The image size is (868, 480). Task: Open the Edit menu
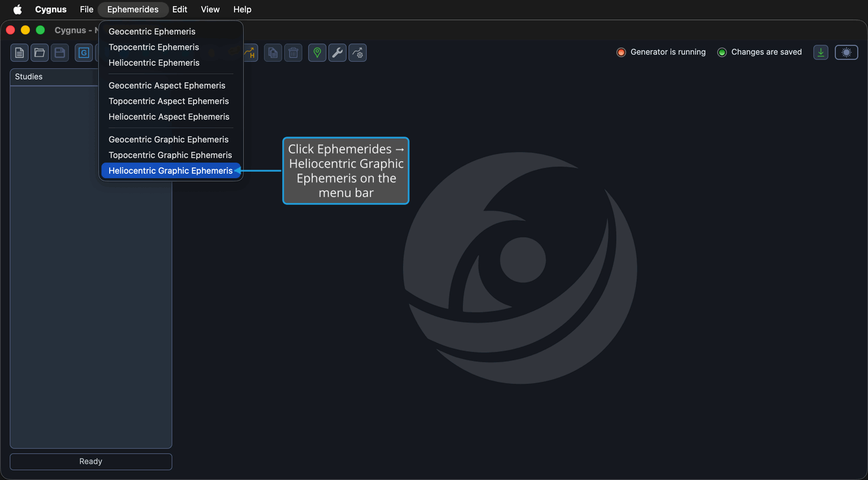(180, 10)
